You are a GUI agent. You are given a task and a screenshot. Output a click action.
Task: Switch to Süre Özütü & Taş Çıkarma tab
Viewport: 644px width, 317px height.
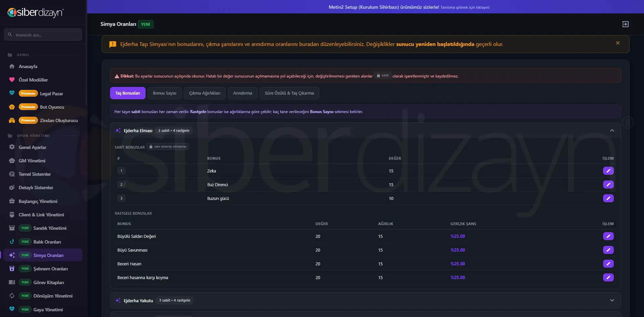[x=289, y=93]
